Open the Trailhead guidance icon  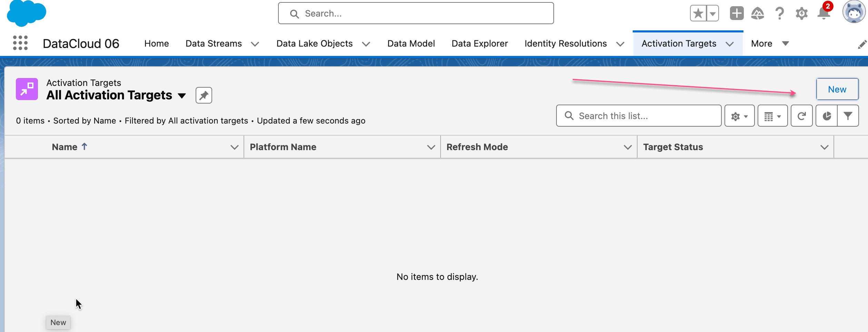pyautogui.click(x=758, y=13)
